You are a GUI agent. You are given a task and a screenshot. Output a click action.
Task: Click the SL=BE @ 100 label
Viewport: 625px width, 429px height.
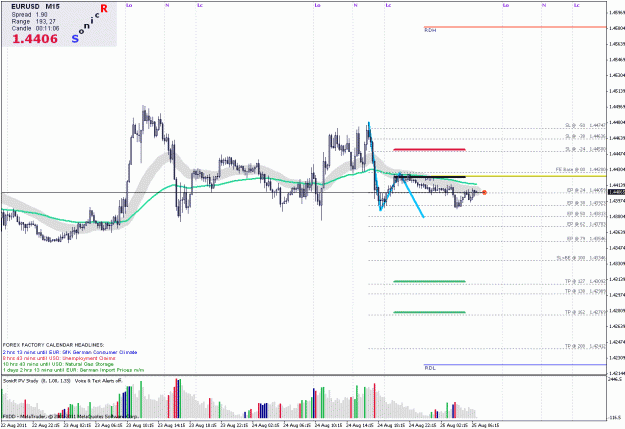581,258
